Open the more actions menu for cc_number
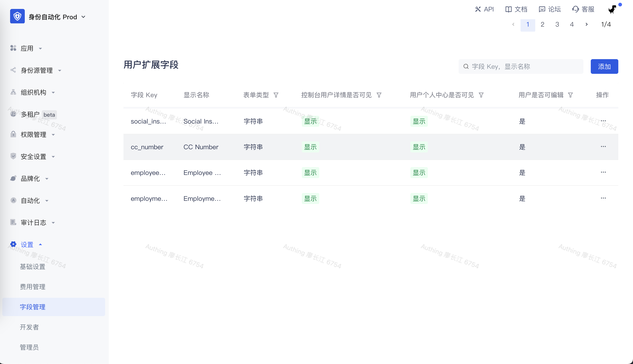Screen dimensions: 633x364 click(603, 146)
